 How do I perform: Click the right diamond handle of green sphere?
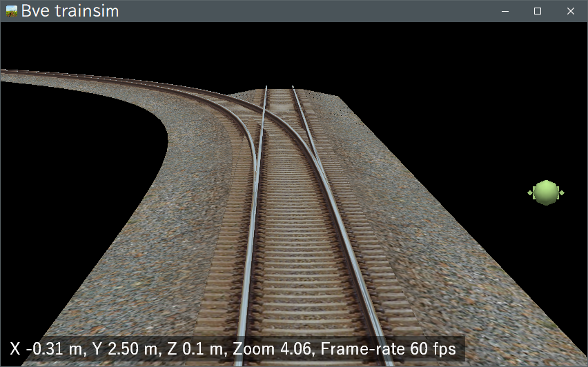coord(561,193)
